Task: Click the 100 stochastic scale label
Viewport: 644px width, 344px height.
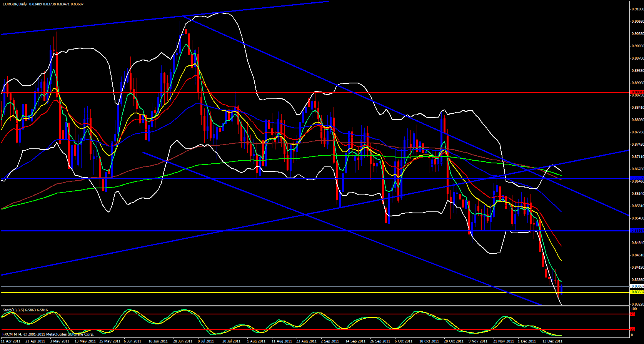Action: point(634,309)
